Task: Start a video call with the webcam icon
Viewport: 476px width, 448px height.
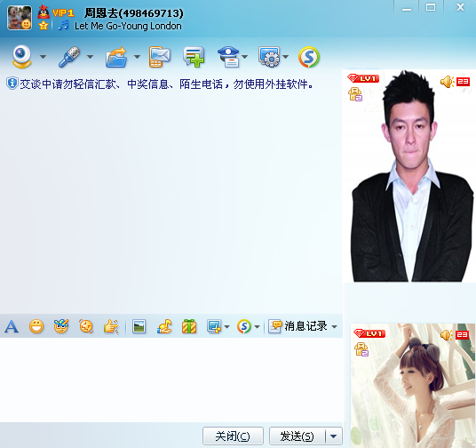Action: [x=22, y=57]
